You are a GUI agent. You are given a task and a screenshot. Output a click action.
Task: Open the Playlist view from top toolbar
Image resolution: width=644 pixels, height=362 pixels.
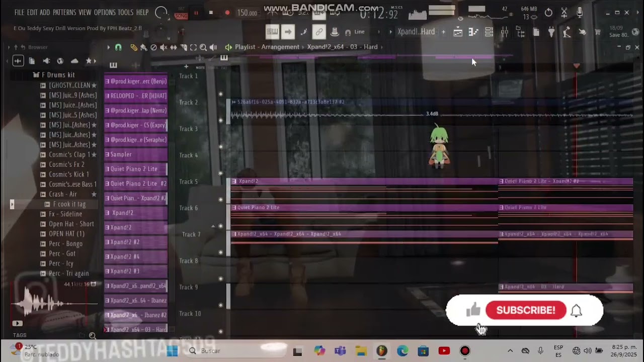458,32
